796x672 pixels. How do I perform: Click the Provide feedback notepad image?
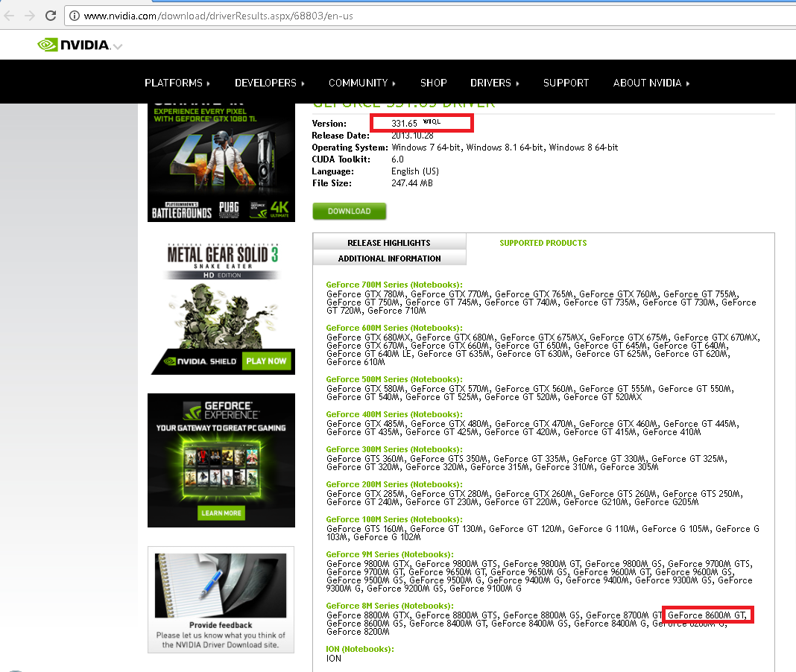221,586
